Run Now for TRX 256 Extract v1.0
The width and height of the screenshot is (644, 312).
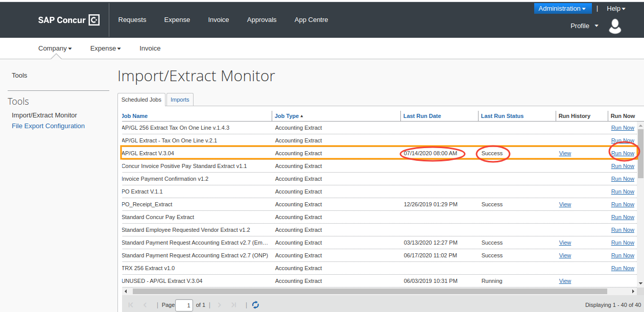click(x=623, y=268)
